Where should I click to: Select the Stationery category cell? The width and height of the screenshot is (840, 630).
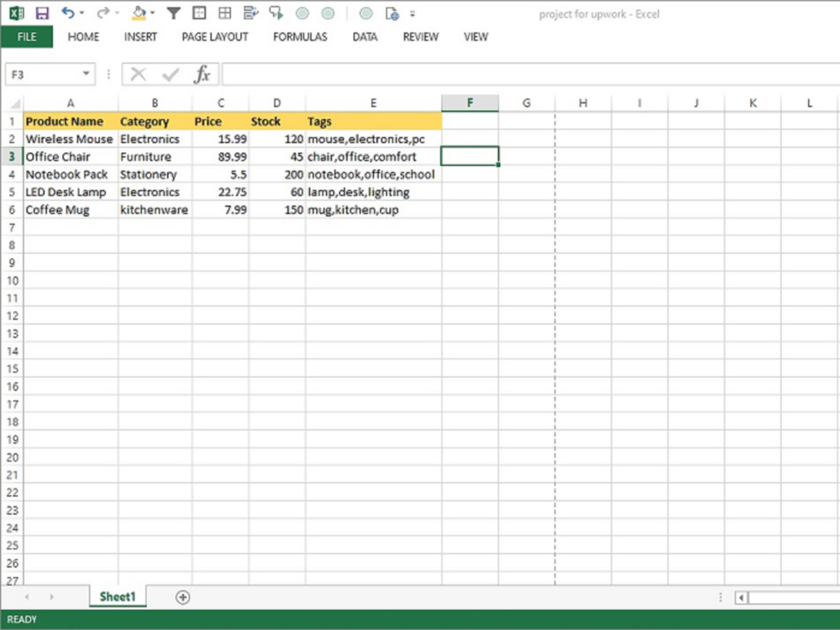[x=155, y=175]
